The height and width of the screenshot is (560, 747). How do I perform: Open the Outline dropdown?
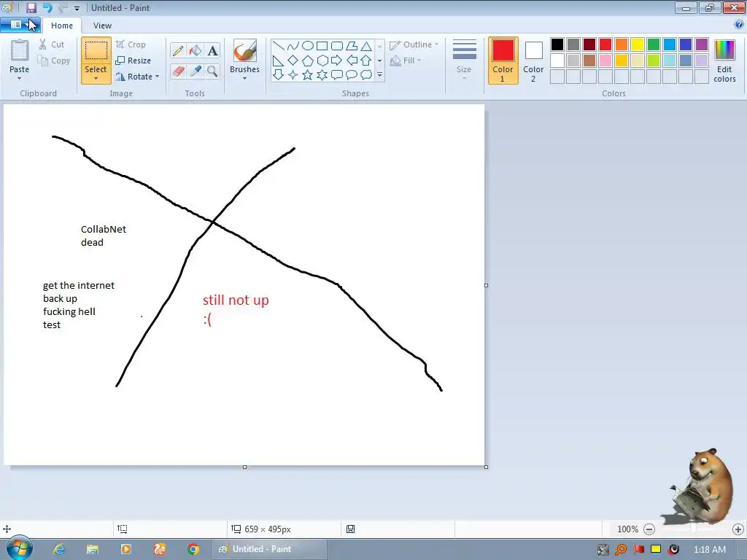coord(414,44)
